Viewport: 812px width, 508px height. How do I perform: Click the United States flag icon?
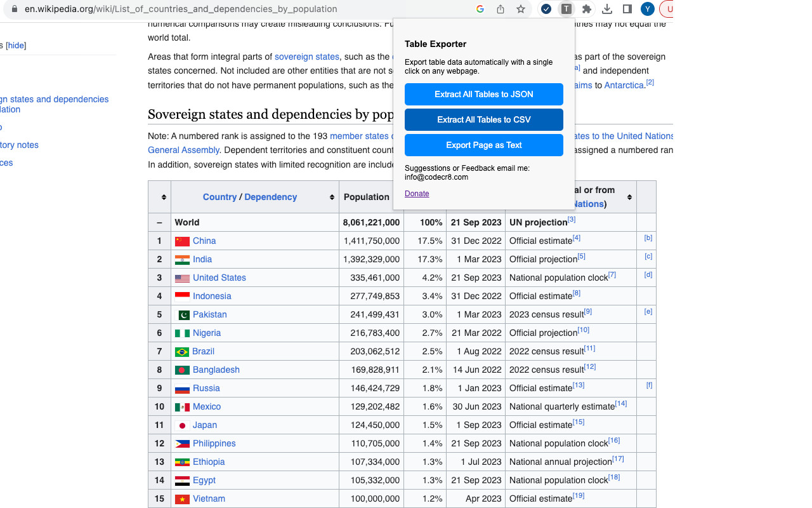click(x=182, y=278)
